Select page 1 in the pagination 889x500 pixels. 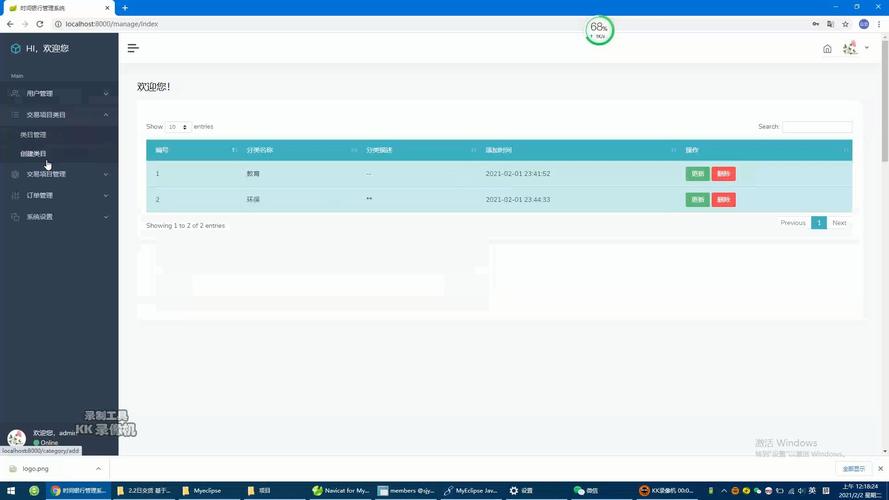(819, 223)
